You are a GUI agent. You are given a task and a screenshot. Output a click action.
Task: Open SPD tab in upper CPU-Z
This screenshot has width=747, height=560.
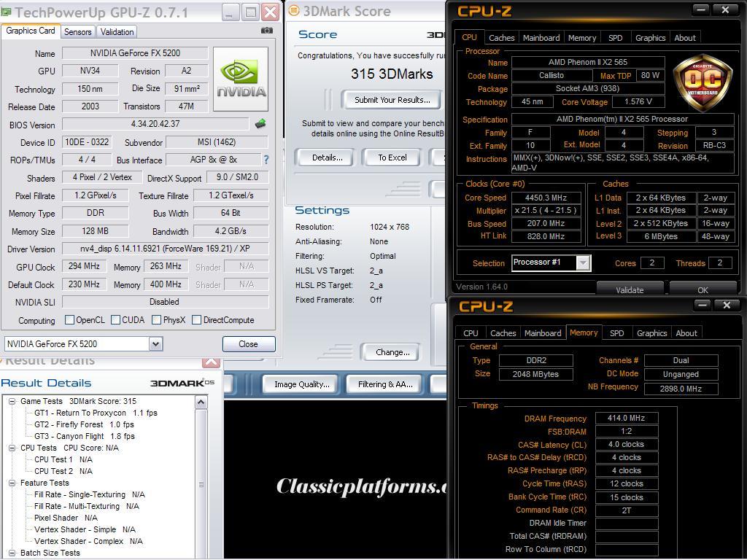[615, 38]
